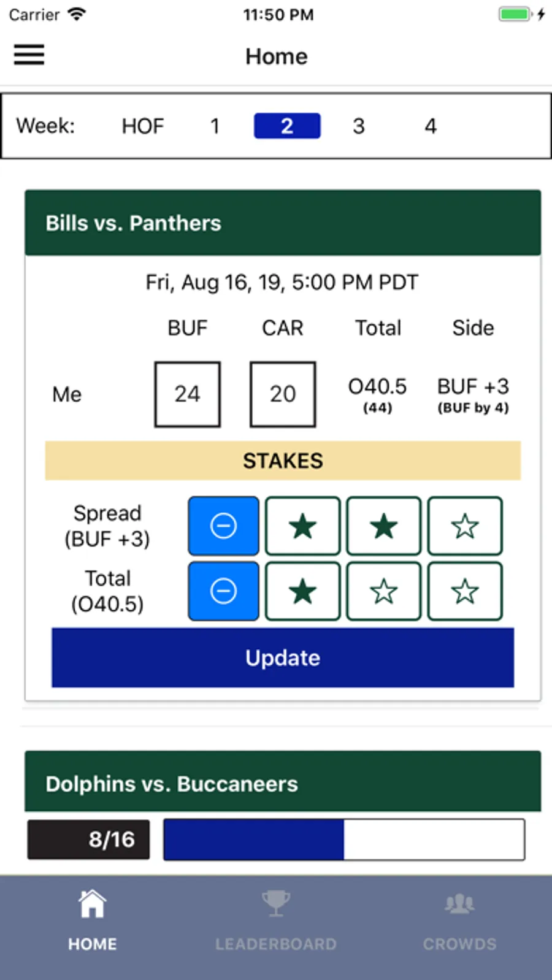Switch to week 1

click(215, 126)
